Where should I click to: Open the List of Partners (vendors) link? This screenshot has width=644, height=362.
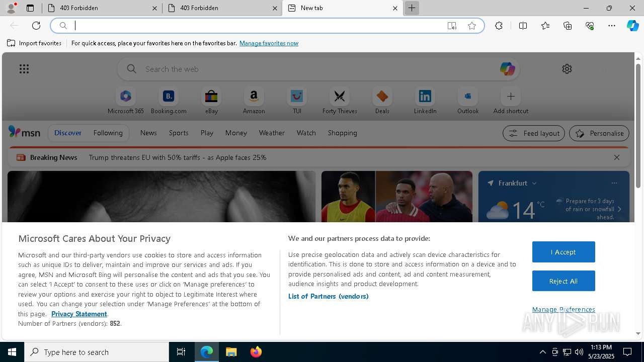click(x=328, y=296)
